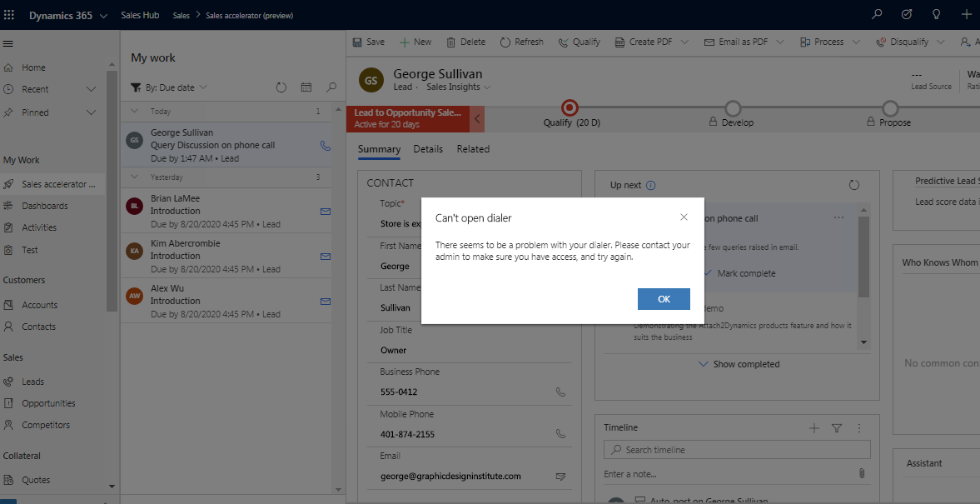Screen dimensions: 980x504
Task: Select the Develop stage marker
Action: point(733,108)
